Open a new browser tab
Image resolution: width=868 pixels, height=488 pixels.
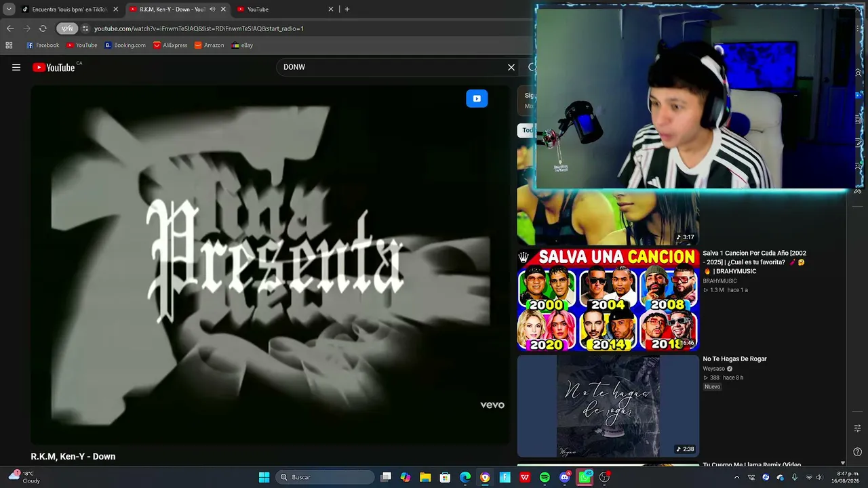[x=347, y=9]
